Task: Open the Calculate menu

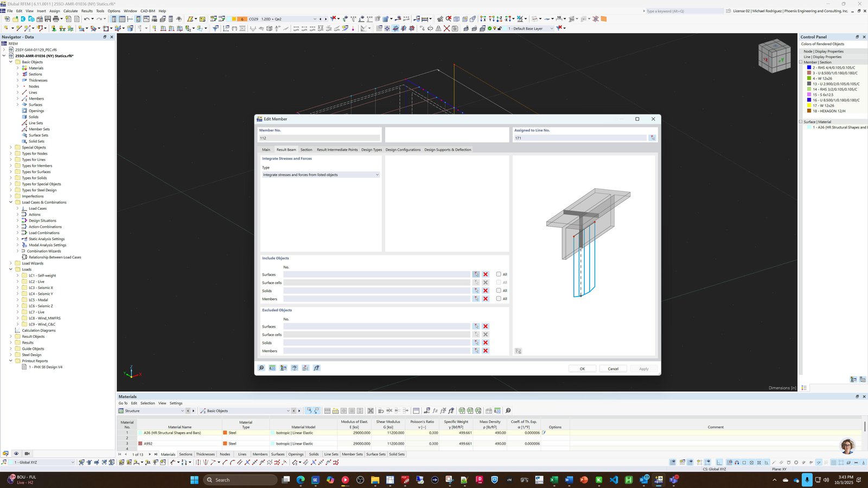Action: [71, 11]
